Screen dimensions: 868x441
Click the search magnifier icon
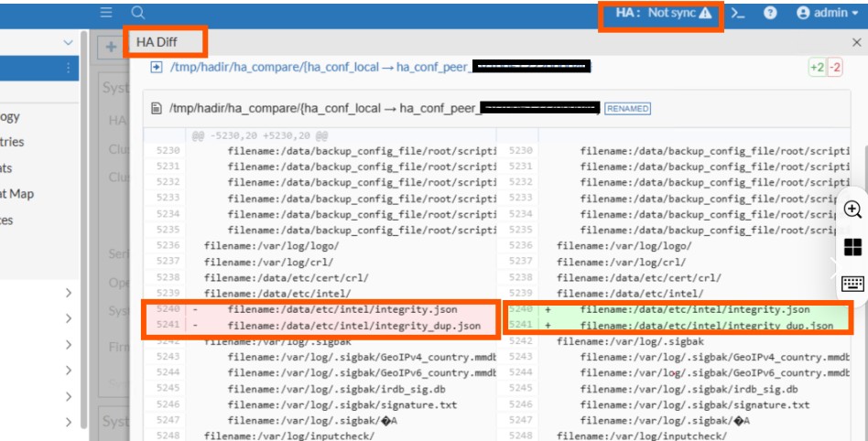(138, 12)
